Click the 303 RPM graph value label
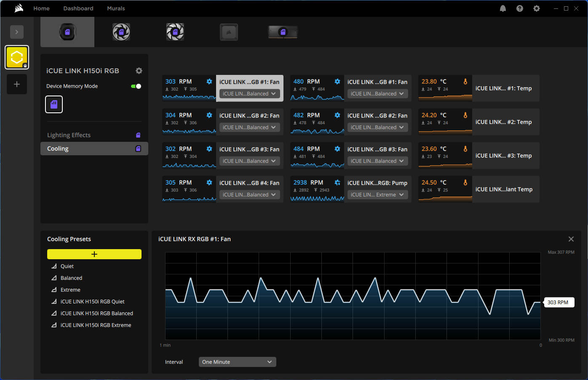This screenshot has height=380, width=588. pos(558,302)
